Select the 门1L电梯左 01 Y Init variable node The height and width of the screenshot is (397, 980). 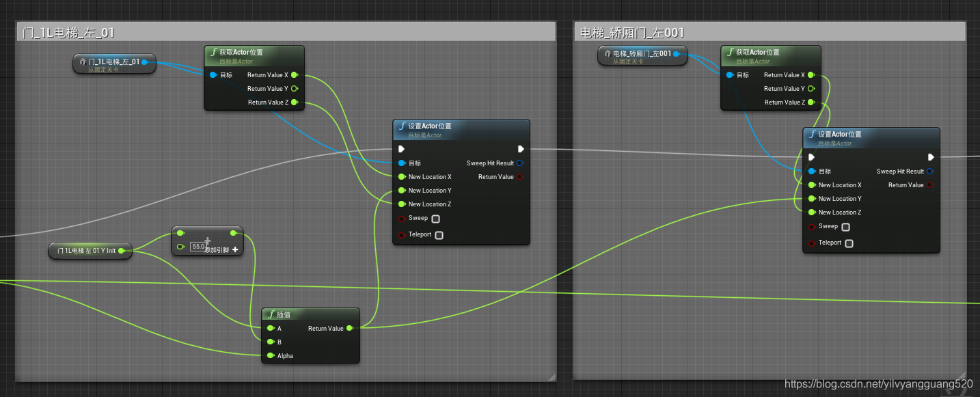[x=90, y=251]
